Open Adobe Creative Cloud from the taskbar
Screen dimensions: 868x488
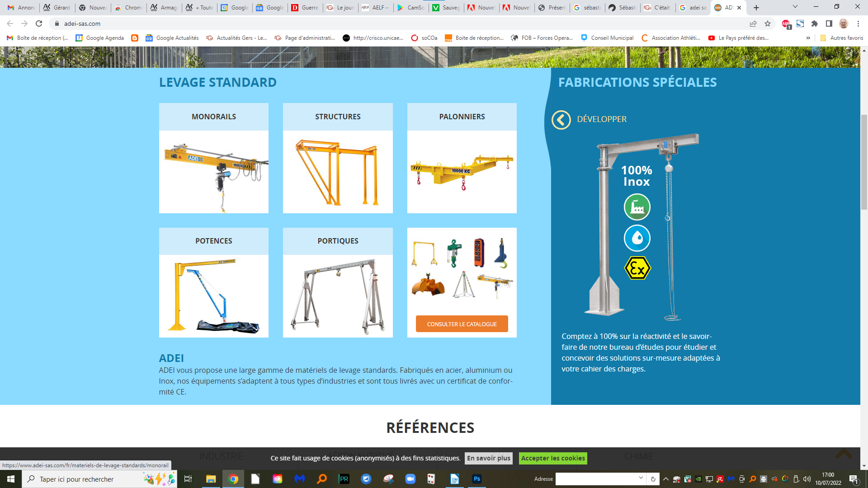(278, 479)
